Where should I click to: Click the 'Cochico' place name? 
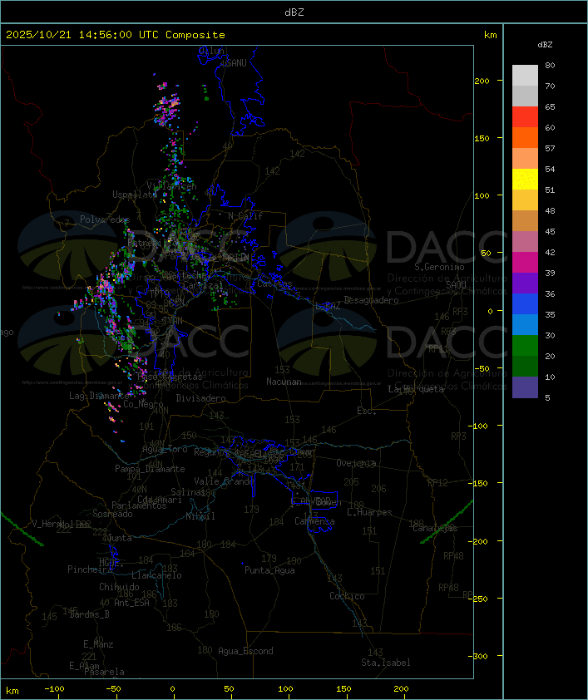coord(347,596)
